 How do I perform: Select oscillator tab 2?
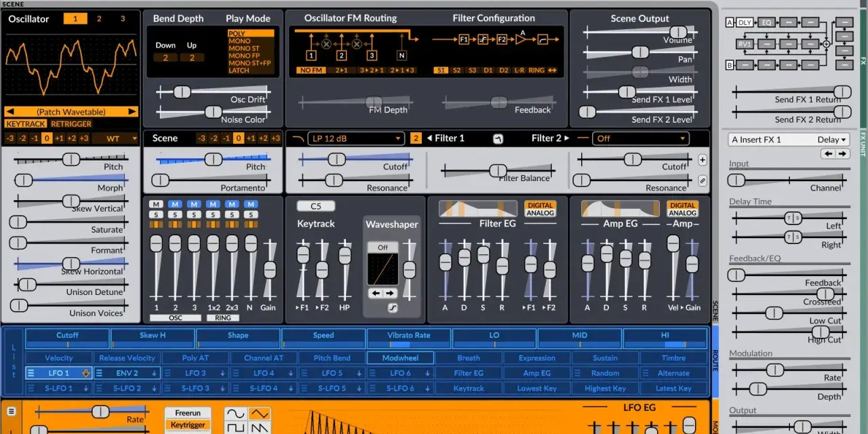99,19
